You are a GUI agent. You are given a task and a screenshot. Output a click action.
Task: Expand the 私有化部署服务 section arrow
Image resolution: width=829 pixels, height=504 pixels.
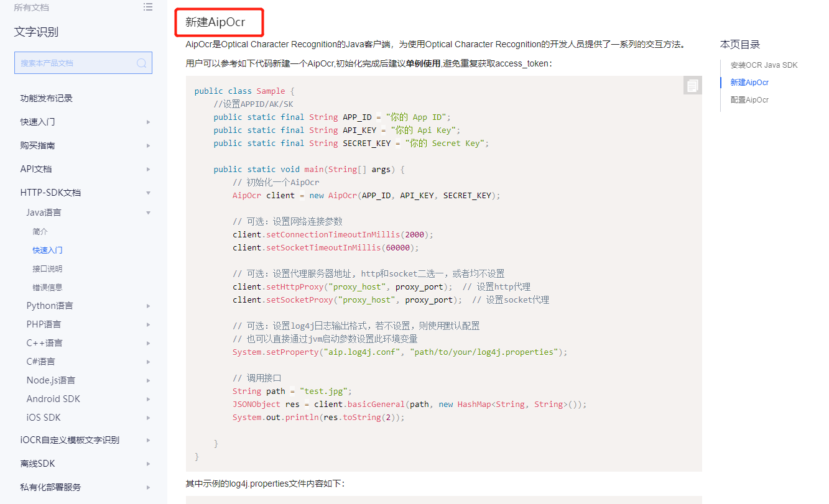tap(148, 487)
